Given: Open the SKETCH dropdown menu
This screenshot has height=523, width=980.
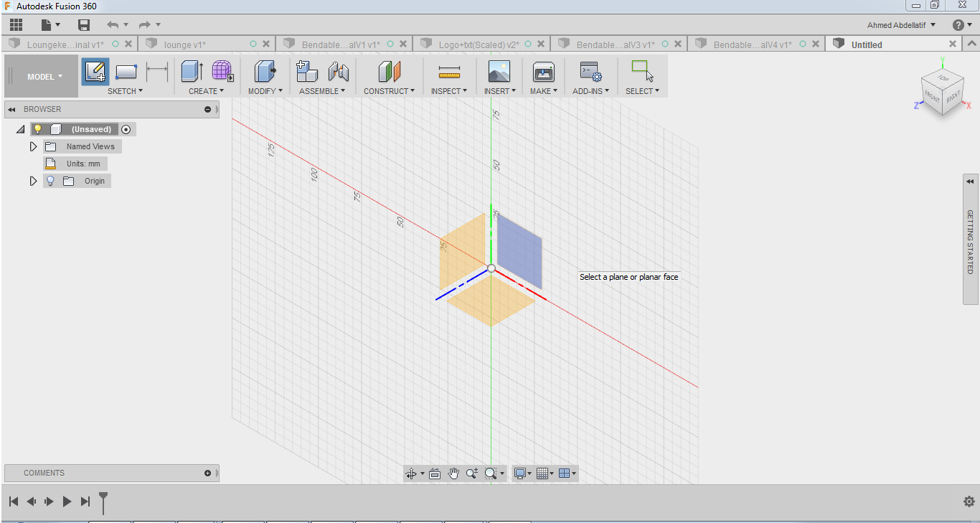Looking at the screenshot, I should pos(125,91).
